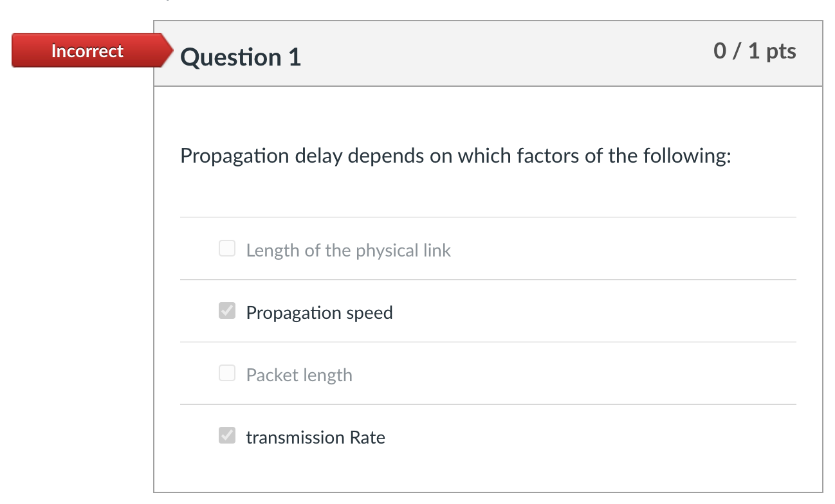Click the checkmark beside transmission Rate
The height and width of the screenshot is (504, 835).
[x=226, y=435]
